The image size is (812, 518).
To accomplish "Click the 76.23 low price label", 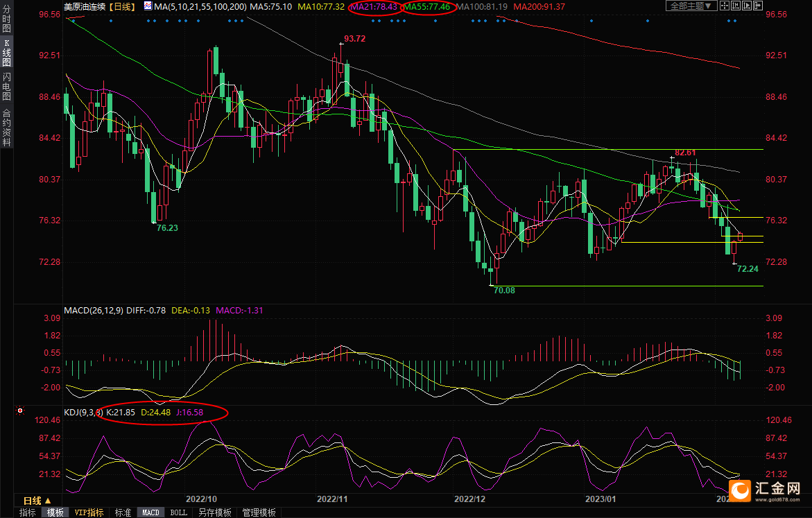I will (167, 227).
